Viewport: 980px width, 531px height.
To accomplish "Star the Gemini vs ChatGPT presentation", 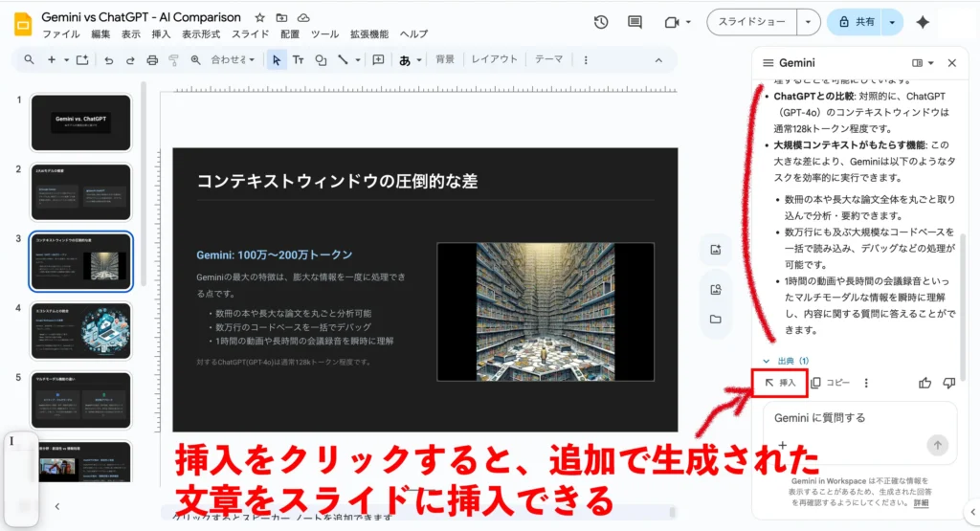I will pyautogui.click(x=260, y=17).
